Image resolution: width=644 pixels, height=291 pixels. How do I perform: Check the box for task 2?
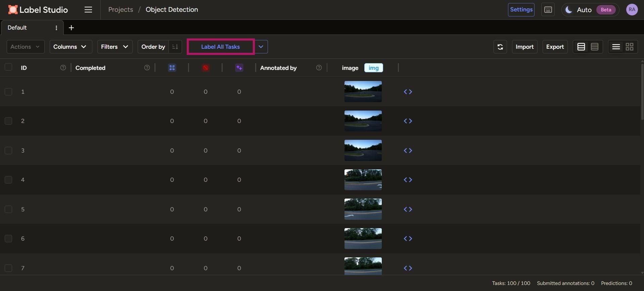coord(8,121)
